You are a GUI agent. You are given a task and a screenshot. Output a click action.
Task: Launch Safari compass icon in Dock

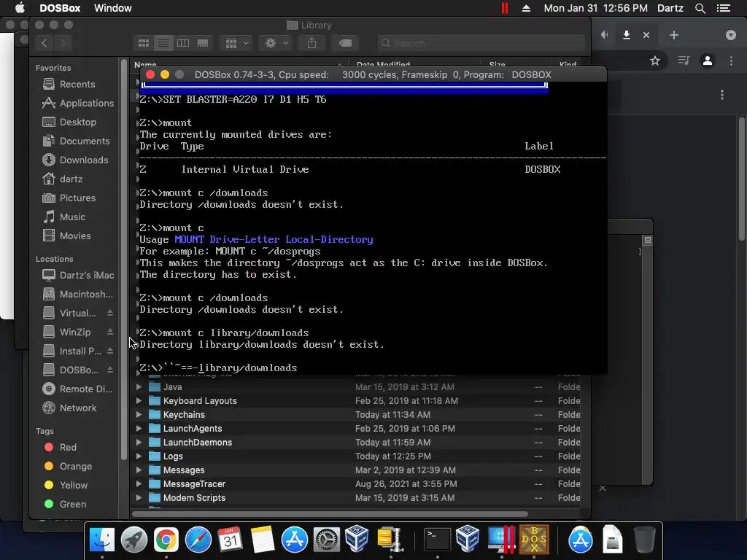[x=198, y=540]
